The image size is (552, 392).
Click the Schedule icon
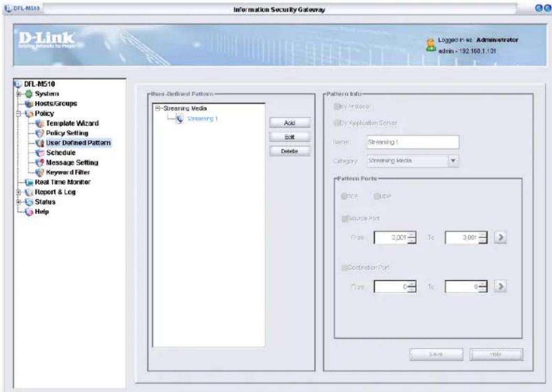point(40,153)
